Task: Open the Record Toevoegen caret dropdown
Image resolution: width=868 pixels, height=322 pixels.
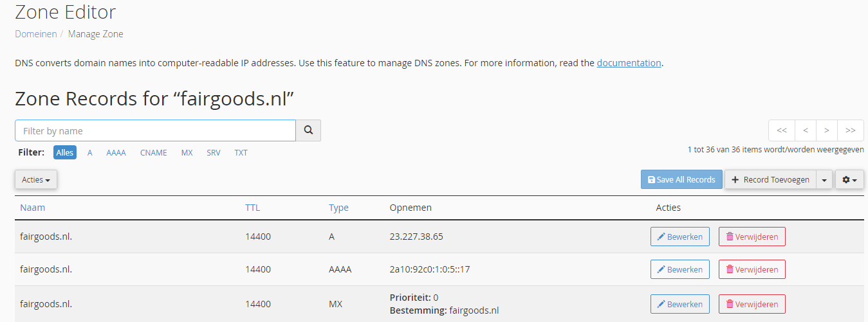Action: (x=824, y=180)
